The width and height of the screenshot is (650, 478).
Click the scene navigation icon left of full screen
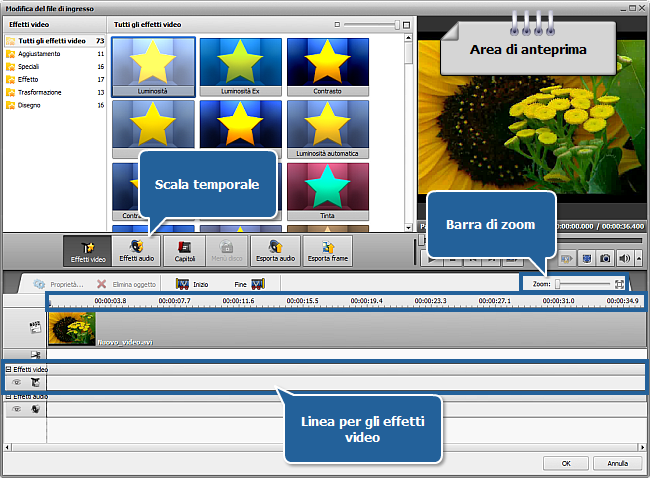pyautogui.click(x=566, y=259)
